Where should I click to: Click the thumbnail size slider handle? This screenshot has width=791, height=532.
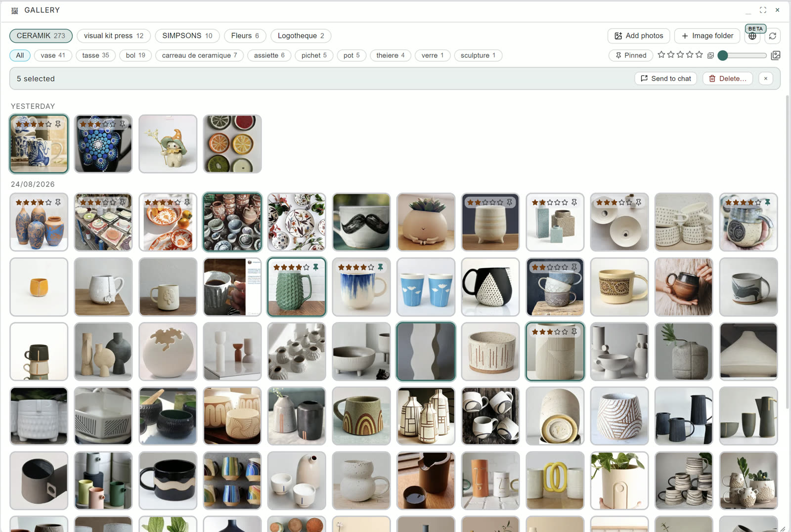723,55
